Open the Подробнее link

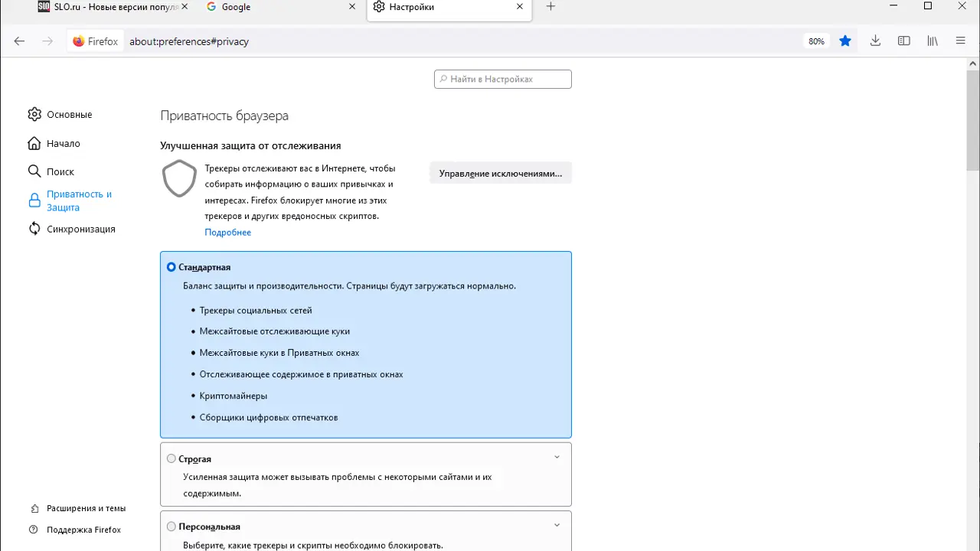(x=227, y=233)
